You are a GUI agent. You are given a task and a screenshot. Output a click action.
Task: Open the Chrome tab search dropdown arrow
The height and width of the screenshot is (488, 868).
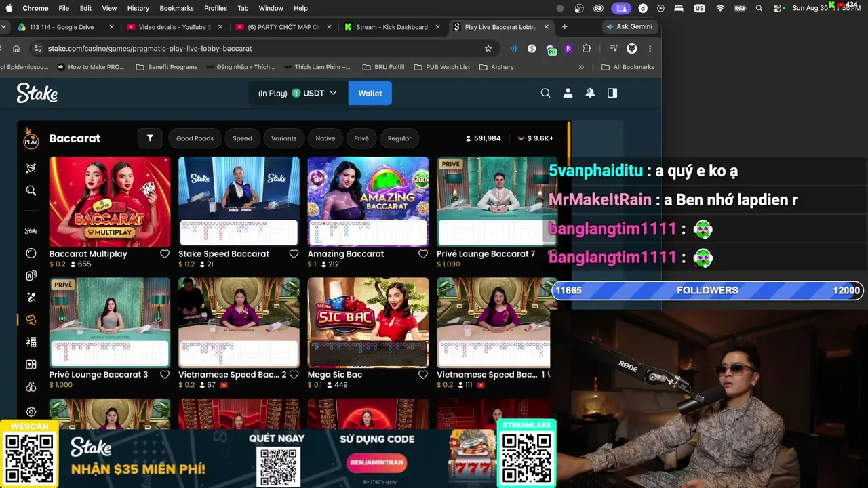pyautogui.click(x=5, y=27)
